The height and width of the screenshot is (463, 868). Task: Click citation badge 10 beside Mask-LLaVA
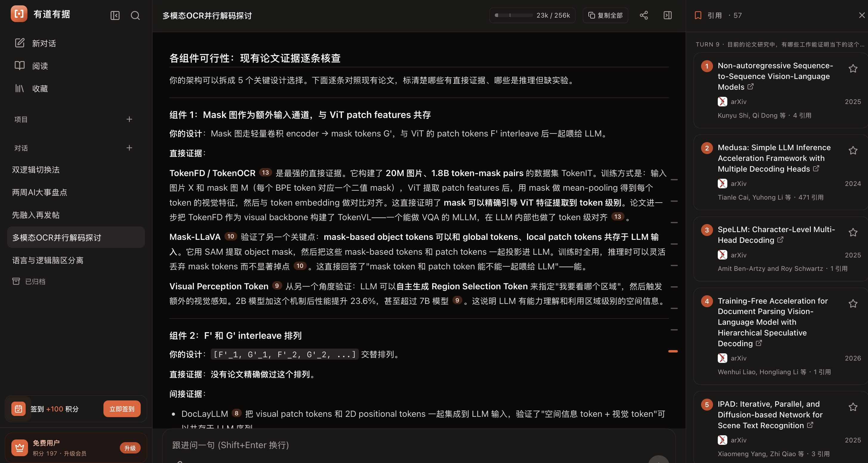pyautogui.click(x=230, y=236)
